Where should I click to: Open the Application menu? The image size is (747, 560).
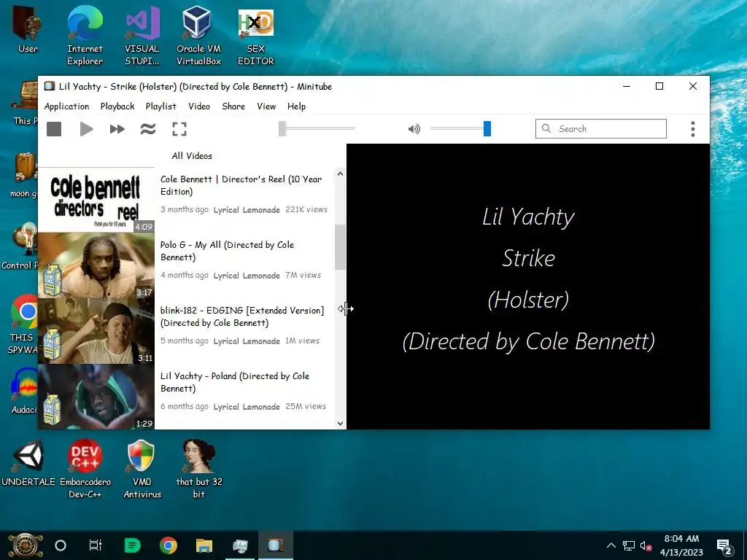(x=66, y=106)
